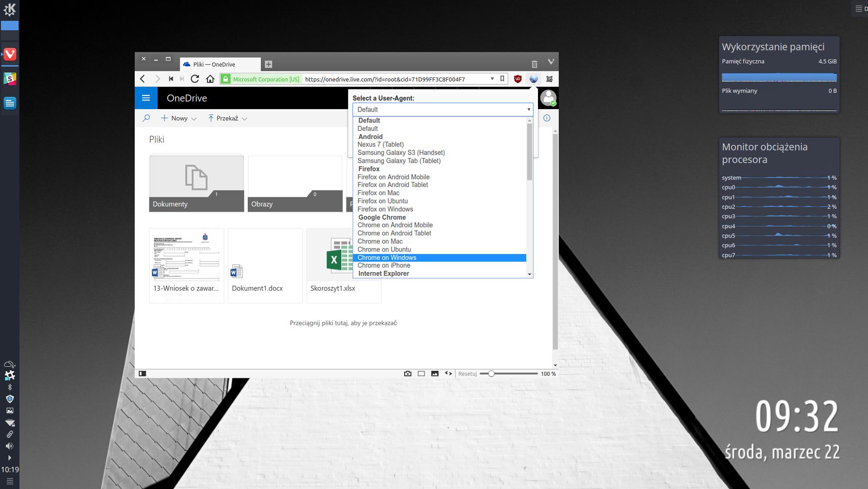Viewport: 868px width, 489px height.
Task: Open page actions code brackets icon
Action: pyautogui.click(x=448, y=374)
